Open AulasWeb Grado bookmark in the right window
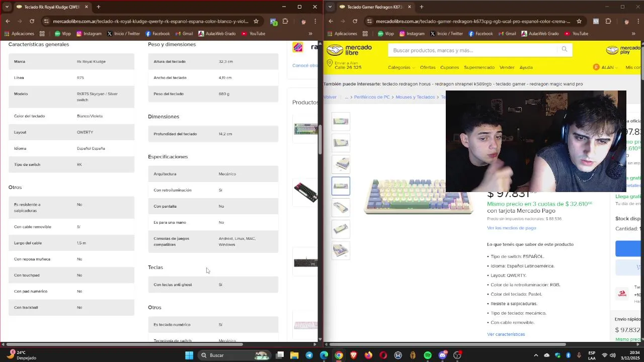 click(540, 34)
